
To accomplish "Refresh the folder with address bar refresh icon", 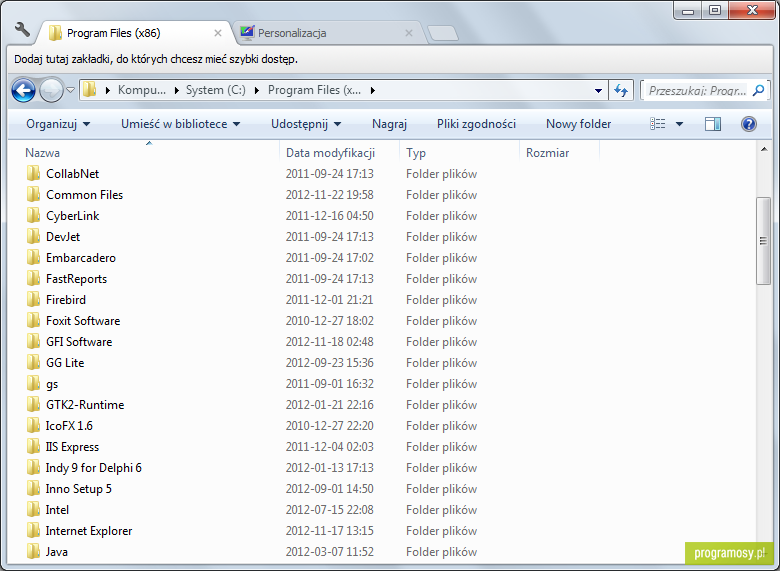I will coord(621,91).
